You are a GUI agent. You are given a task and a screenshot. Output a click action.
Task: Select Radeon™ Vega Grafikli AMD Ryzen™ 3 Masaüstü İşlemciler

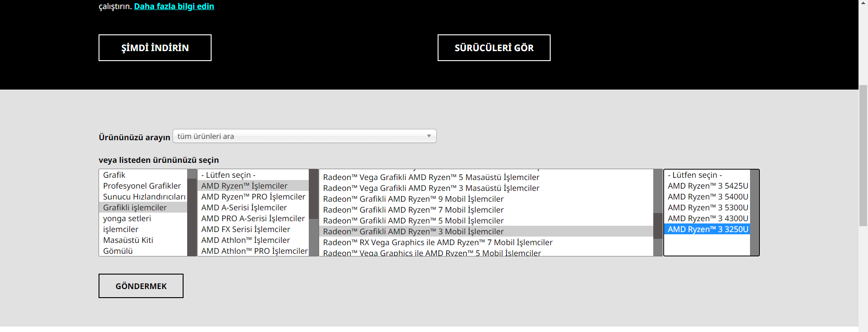pyautogui.click(x=486, y=188)
